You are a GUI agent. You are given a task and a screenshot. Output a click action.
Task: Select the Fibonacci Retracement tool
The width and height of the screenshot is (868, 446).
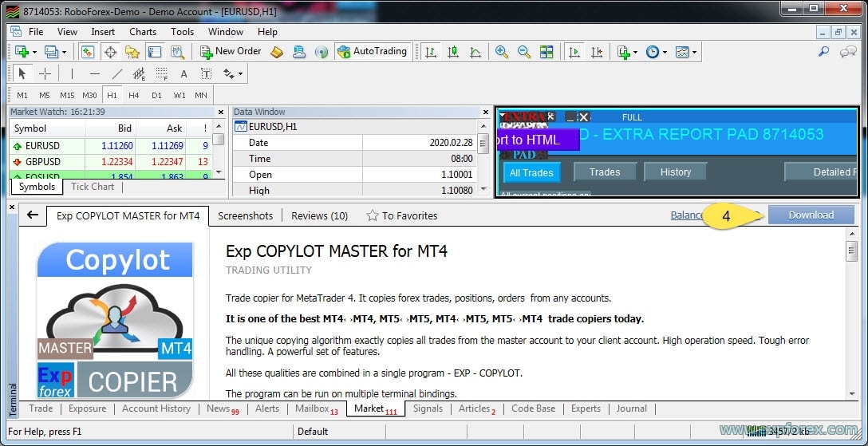[x=162, y=73]
